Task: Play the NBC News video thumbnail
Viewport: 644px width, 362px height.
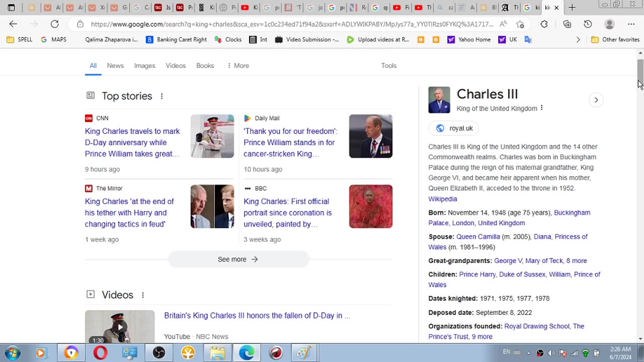Action: [120, 327]
